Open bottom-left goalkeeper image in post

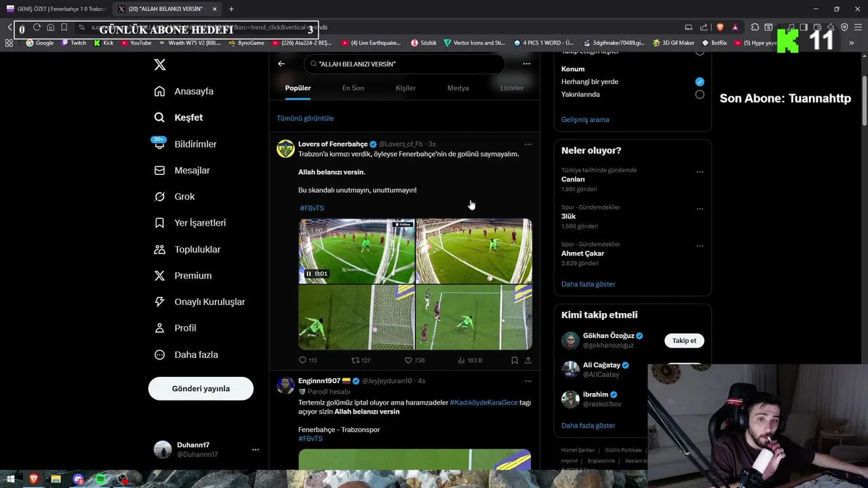[x=357, y=317]
